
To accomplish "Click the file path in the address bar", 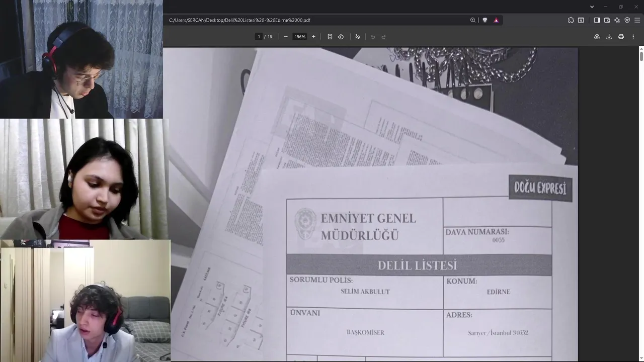I will (239, 20).
